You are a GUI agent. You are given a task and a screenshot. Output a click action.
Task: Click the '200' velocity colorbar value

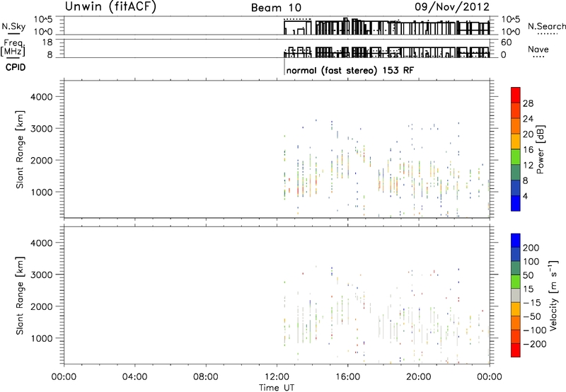[531, 248]
